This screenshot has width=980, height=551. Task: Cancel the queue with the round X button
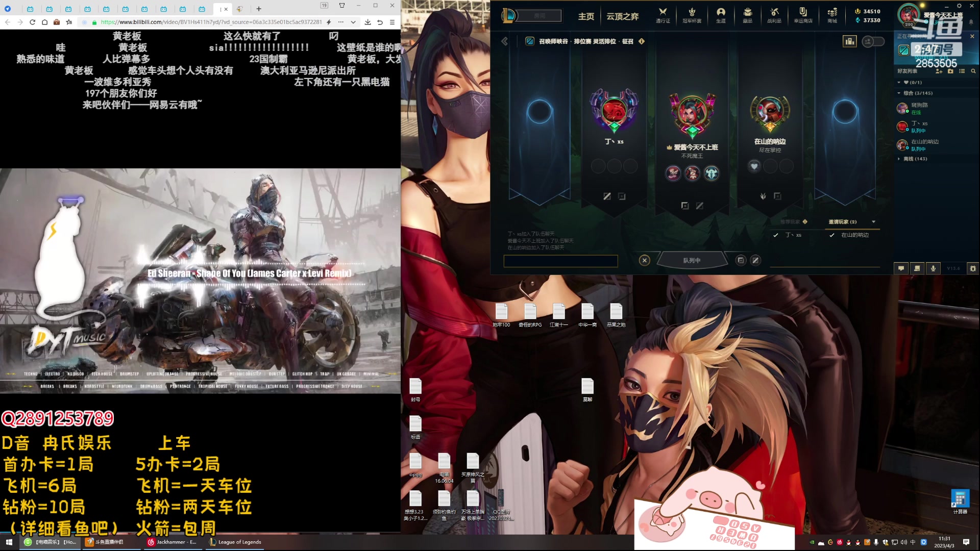click(x=645, y=260)
